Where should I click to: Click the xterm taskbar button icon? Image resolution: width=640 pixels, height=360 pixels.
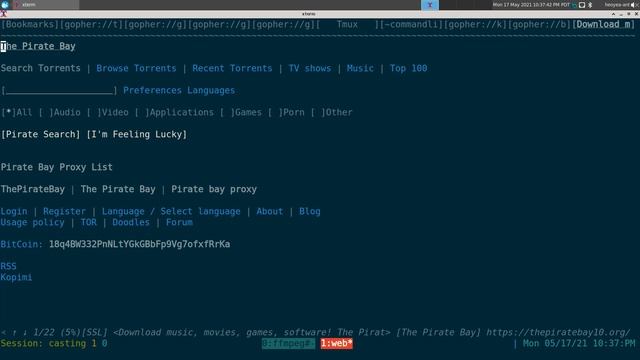pos(18,4)
